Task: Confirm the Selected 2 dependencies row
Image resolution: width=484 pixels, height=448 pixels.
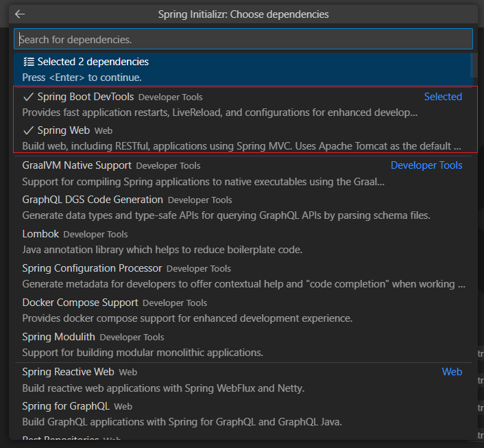Action: [x=243, y=69]
